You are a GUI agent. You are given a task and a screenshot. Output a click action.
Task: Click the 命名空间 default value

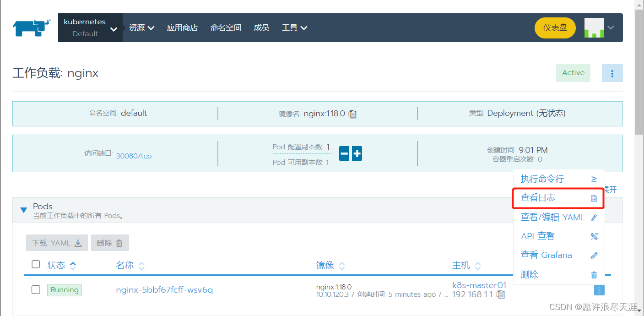point(134,113)
